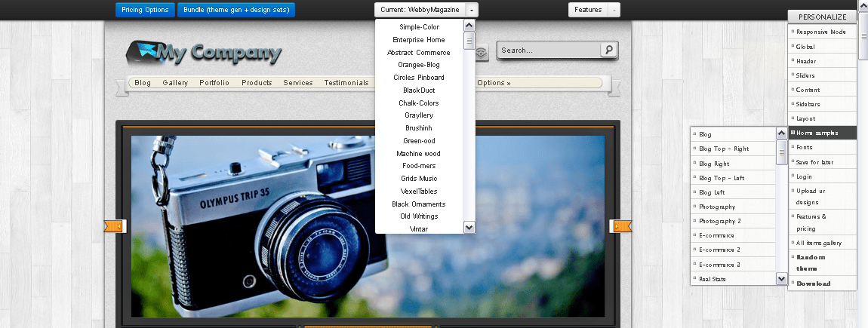
Task: Select Blog Top - Right home sample
Action: coord(733,149)
